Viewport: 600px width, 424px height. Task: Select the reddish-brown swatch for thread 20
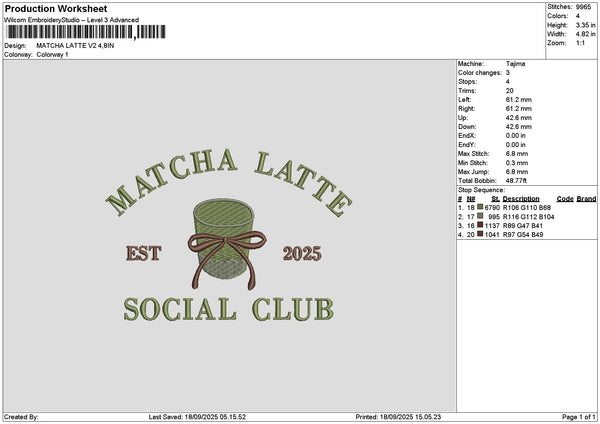(x=480, y=234)
